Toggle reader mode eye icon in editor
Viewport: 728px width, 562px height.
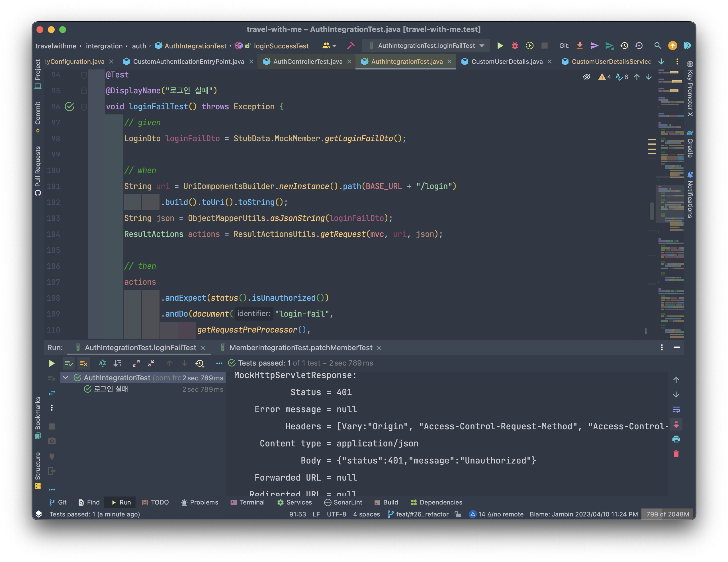click(587, 77)
